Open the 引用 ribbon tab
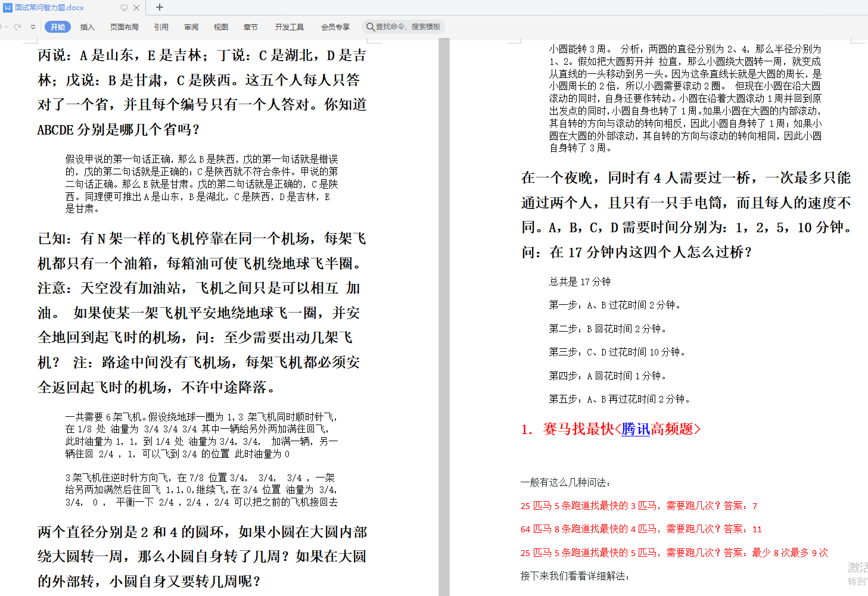The image size is (868, 596). 161,27
